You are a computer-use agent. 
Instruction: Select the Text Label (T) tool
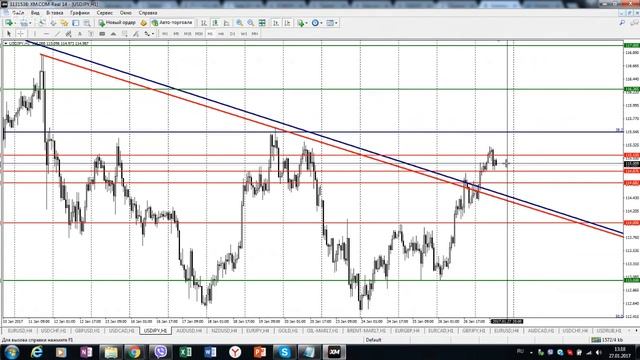tap(91, 33)
